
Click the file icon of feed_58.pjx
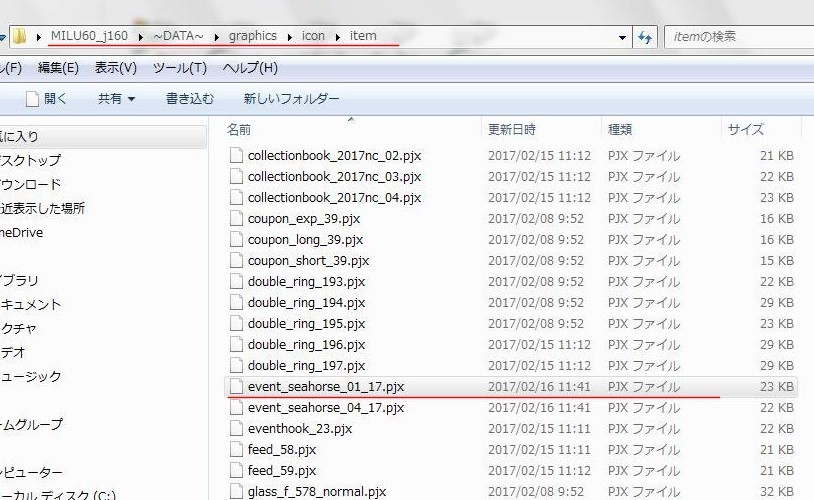click(x=236, y=449)
